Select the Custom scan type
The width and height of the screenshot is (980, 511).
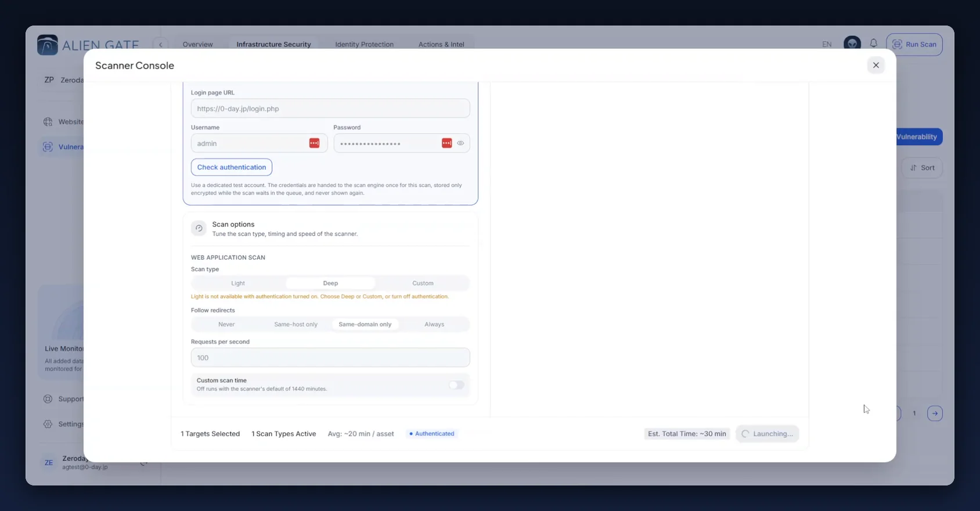(423, 283)
